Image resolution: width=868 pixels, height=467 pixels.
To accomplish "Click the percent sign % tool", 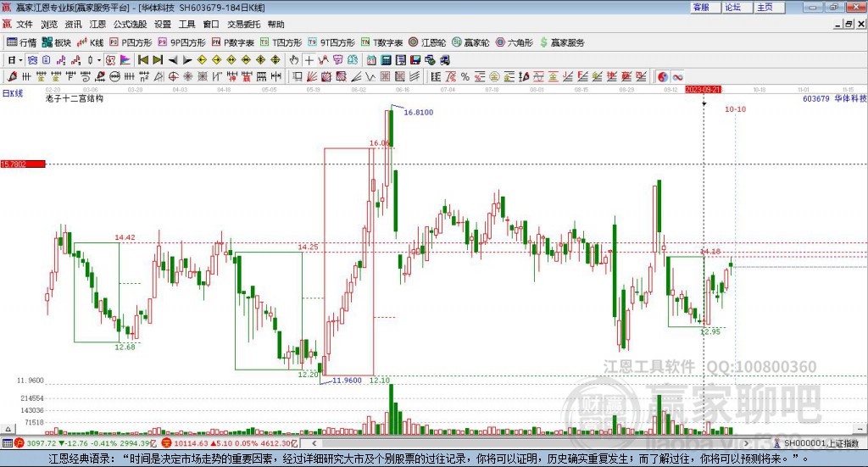I will (x=465, y=77).
